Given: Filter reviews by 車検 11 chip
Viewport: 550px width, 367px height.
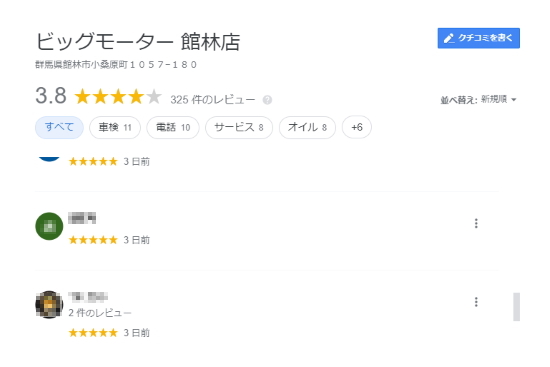Looking at the screenshot, I should [115, 127].
